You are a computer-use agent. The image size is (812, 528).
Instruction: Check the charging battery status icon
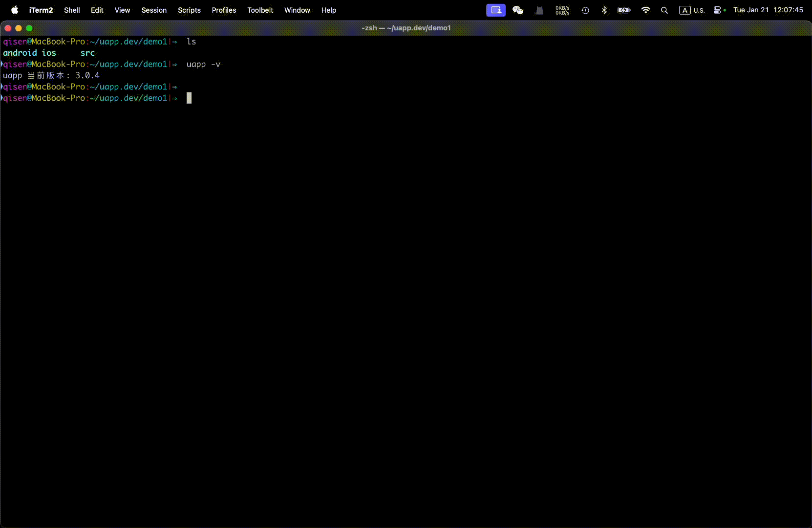[x=623, y=10]
